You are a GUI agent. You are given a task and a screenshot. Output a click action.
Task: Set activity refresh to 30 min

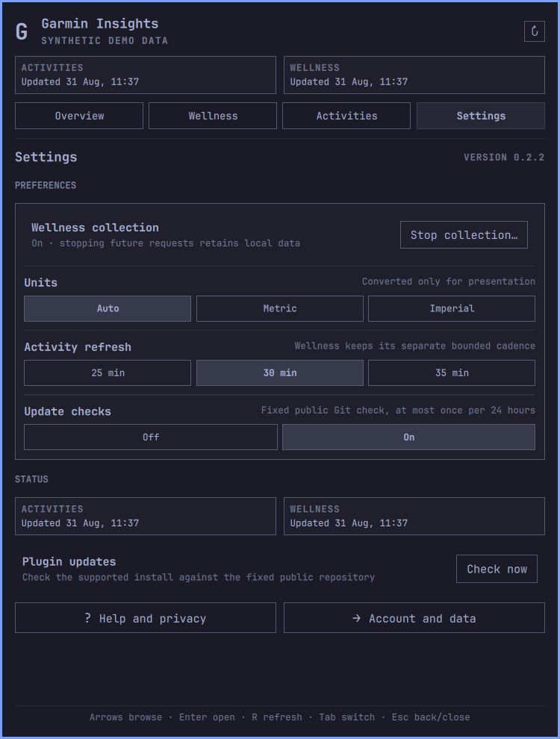click(x=279, y=372)
